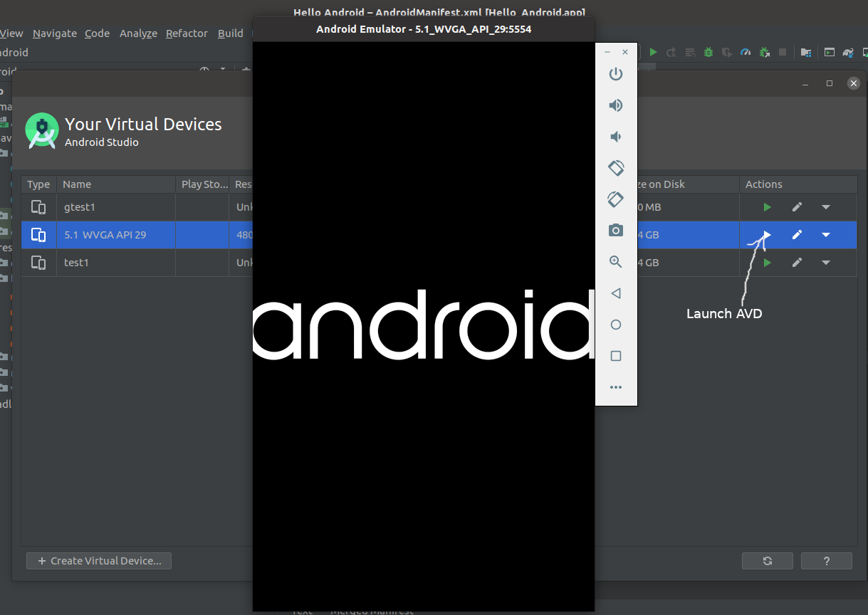This screenshot has width=868, height=615.
Task: Click the Android Emulator title bar
Action: coord(424,29)
